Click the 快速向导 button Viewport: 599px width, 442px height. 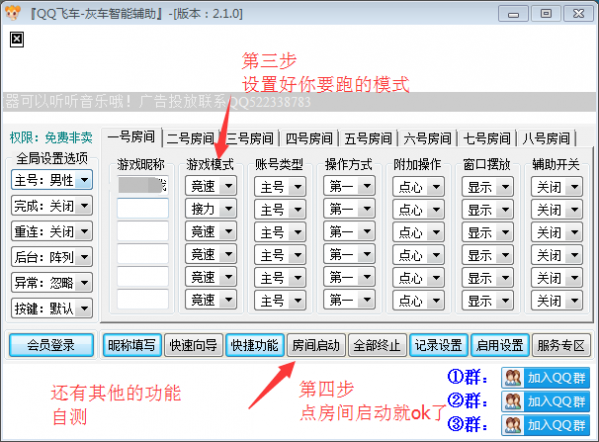pos(193,345)
